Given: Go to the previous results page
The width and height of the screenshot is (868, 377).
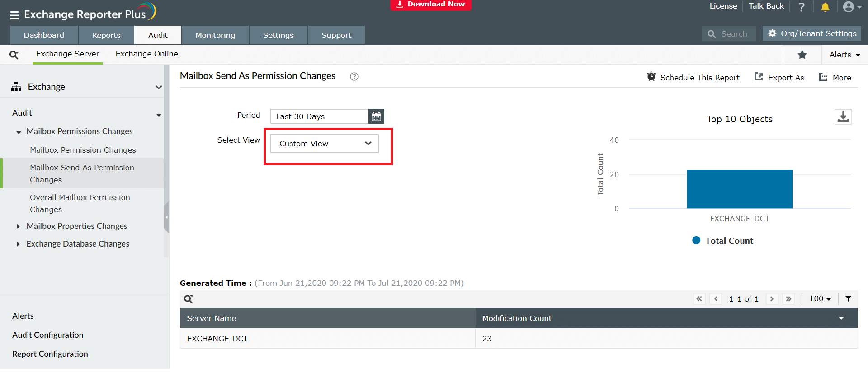Looking at the screenshot, I should (x=716, y=299).
